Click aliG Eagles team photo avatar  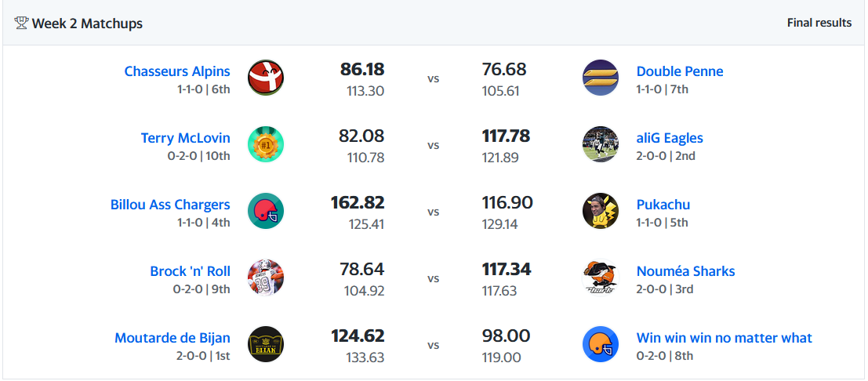point(601,144)
